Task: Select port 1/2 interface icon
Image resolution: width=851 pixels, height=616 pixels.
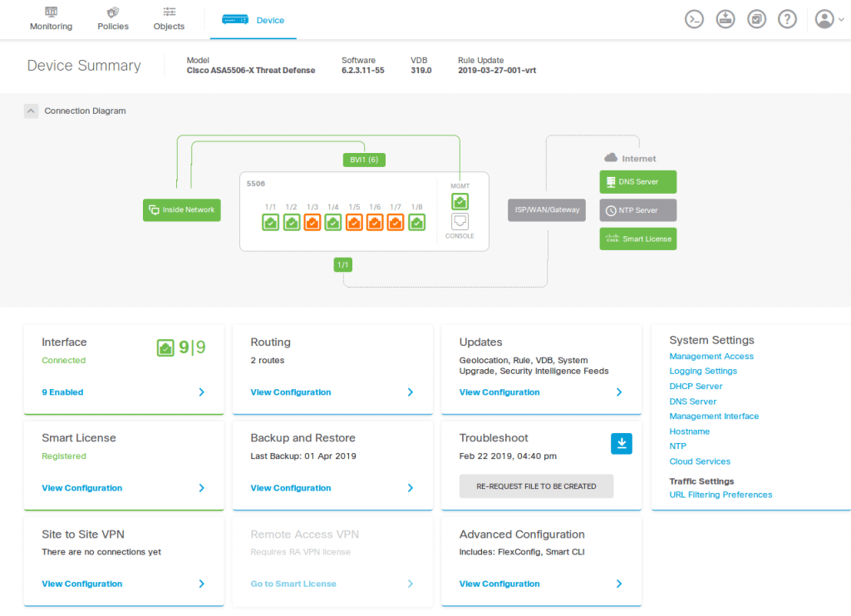Action: pos(292,223)
